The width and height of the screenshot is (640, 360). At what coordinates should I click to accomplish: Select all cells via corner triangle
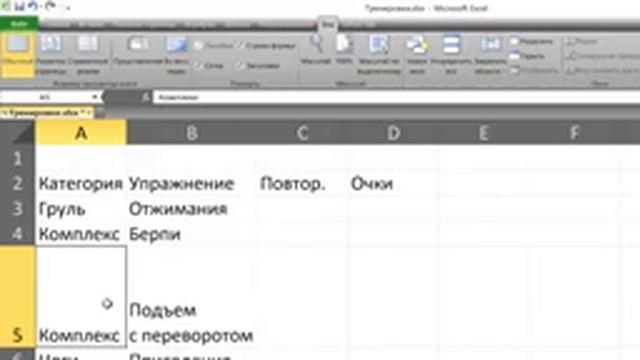click(x=24, y=134)
